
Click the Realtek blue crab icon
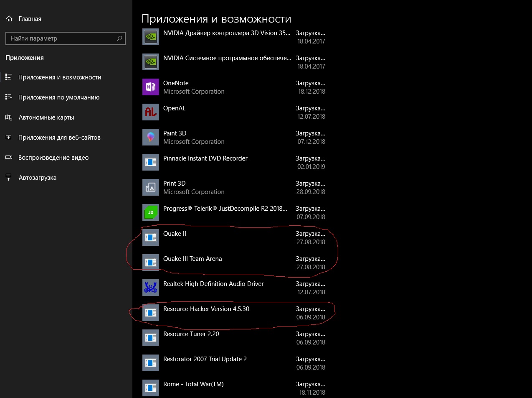point(151,288)
